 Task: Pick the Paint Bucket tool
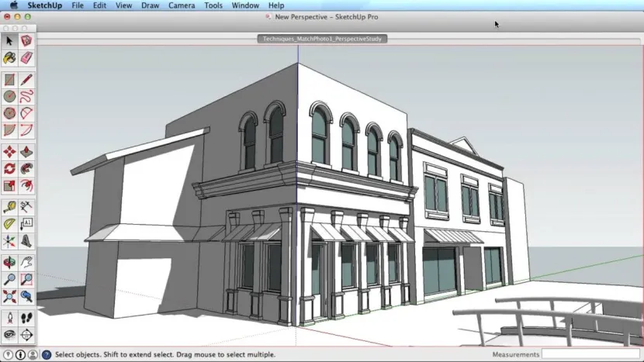[9, 58]
